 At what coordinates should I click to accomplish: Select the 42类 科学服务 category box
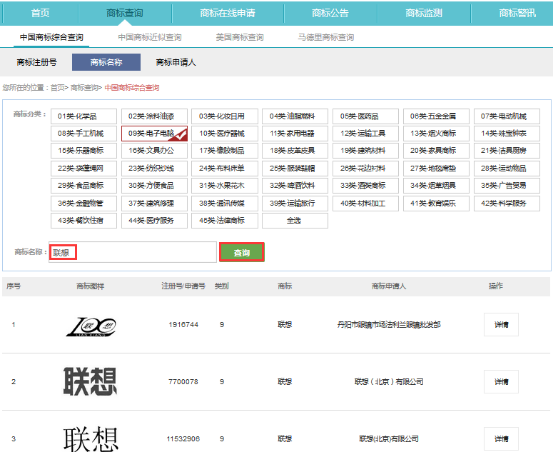pos(507,203)
